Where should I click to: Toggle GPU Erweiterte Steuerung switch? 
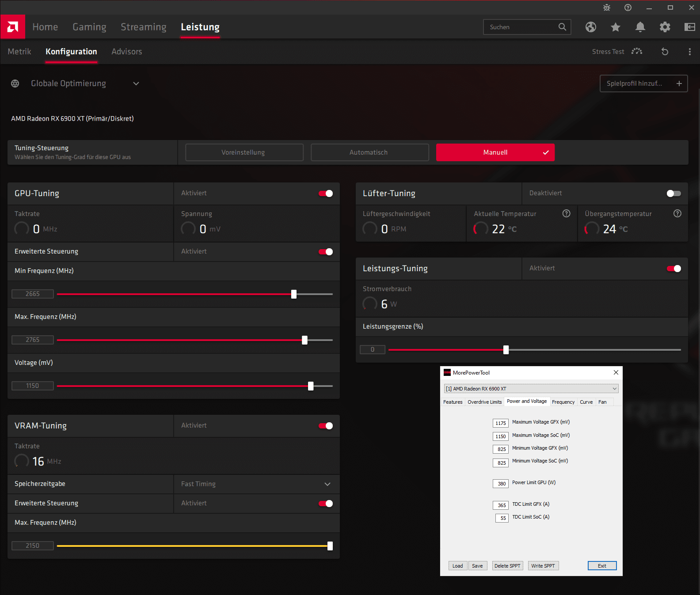pyautogui.click(x=326, y=252)
